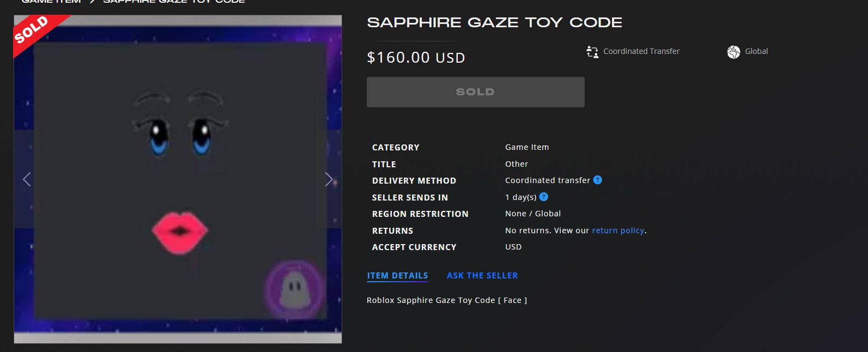Click the Global region label text
The width and height of the screenshot is (868, 352).
pos(756,51)
